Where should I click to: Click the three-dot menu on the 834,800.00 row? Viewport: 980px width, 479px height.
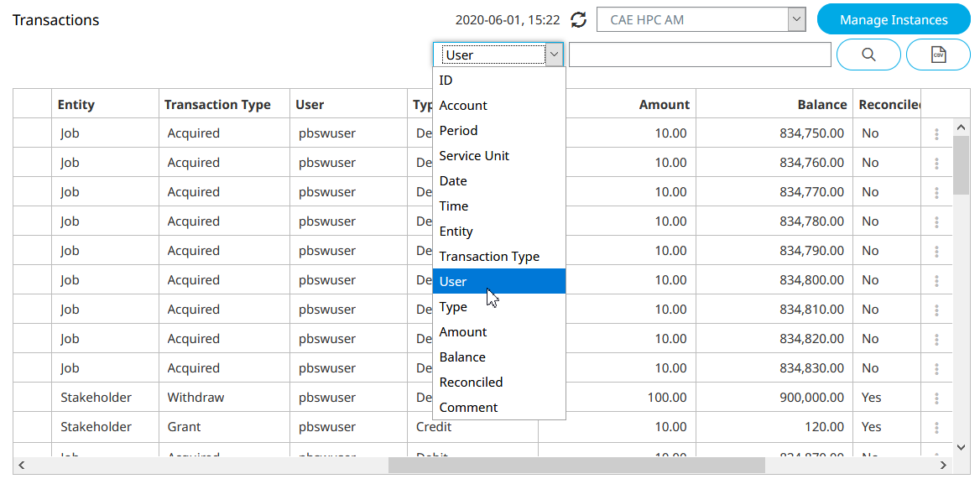936,280
